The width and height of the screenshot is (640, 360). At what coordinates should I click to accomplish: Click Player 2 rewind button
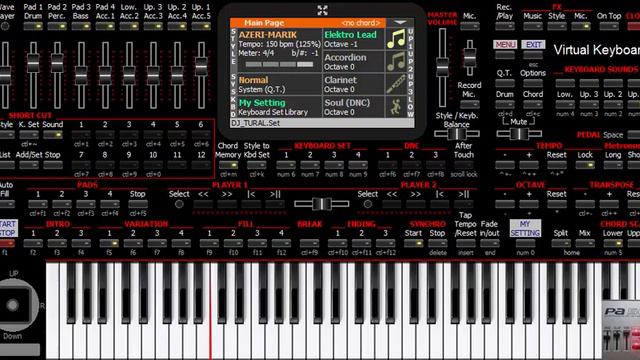392,204
